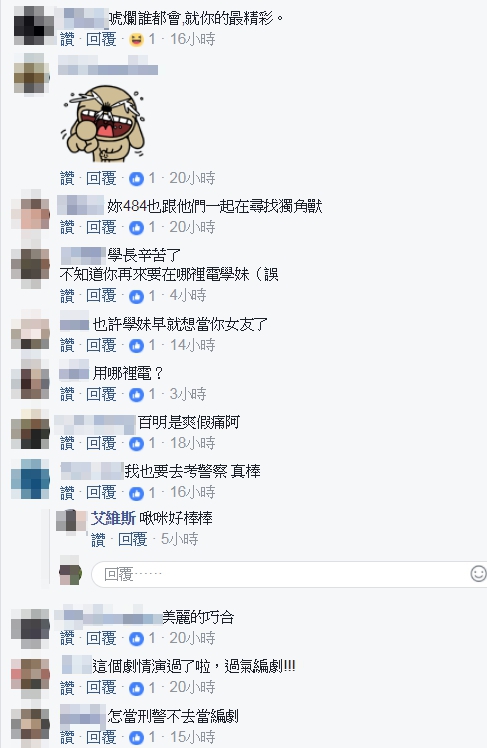Click 回覆 under 學長辛苦了 comment
487x748 pixels.
(x=101, y=296)
